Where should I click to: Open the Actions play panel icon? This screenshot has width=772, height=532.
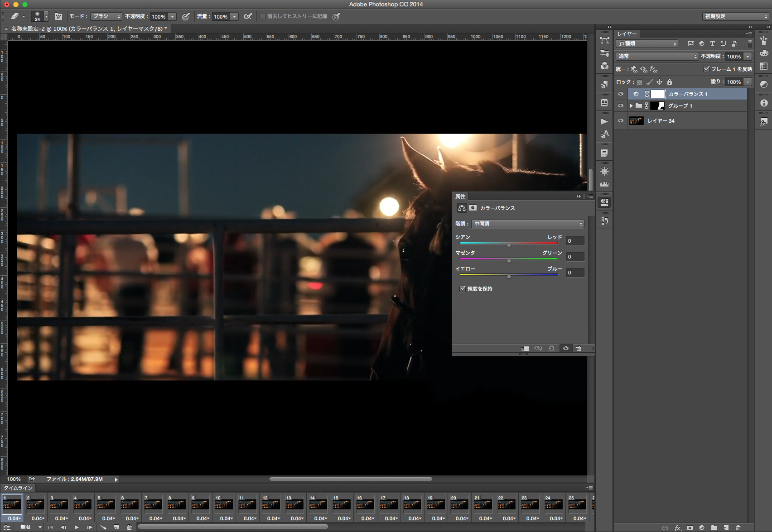tap(604, 121)
